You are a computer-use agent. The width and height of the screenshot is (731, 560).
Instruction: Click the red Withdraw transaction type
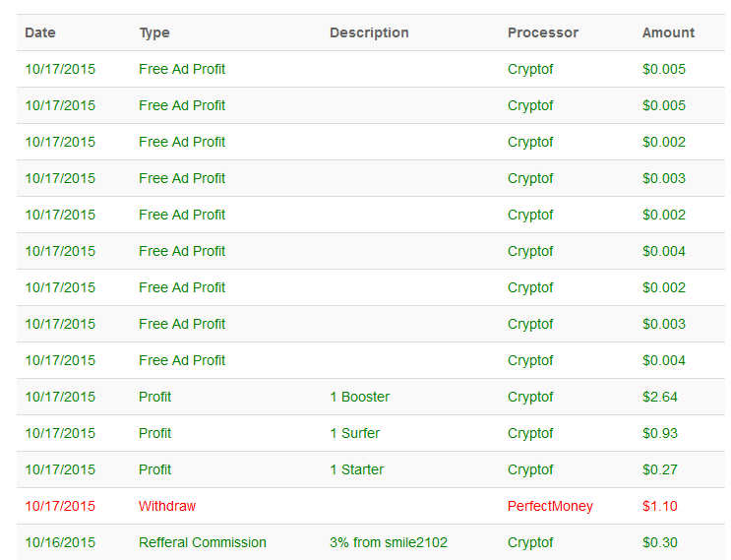coord(167,506)
